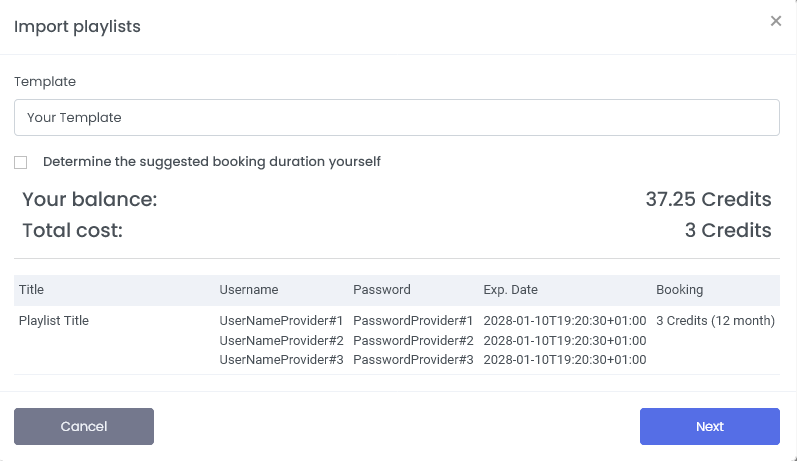Enable determine suggested booking duration checkbox

[21, 162]
